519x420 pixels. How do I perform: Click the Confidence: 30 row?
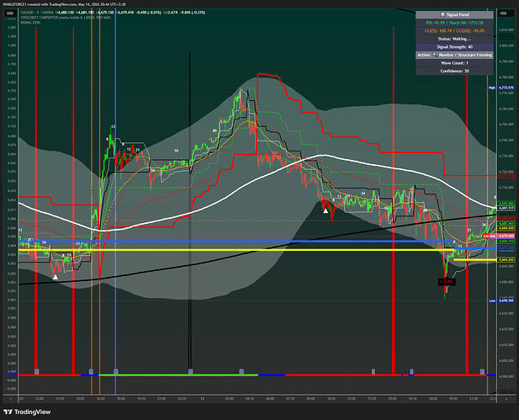pyautogui.click(x=454, y=71)
